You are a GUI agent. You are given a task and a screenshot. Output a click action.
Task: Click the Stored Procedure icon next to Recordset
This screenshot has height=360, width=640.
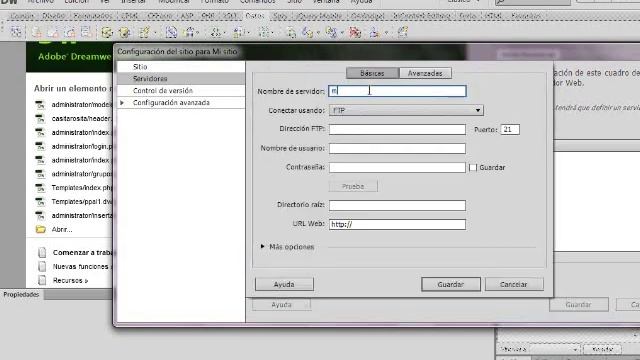click(124, 32)
